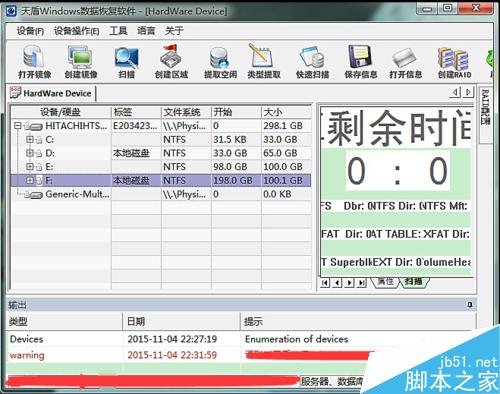Image resolution: width=500 pixels, height=394 pixels.
Task: Expand the E: partition node
Action: tap(30, 167)
